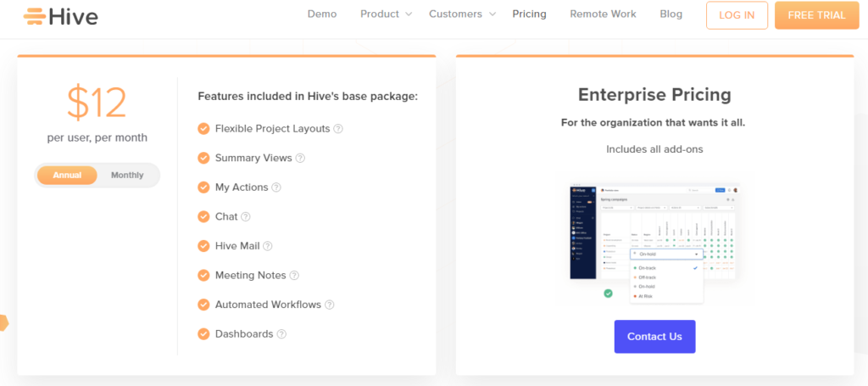Click the Enterprise Pricing heading
The image size is (868, 386).
point(655,95)
